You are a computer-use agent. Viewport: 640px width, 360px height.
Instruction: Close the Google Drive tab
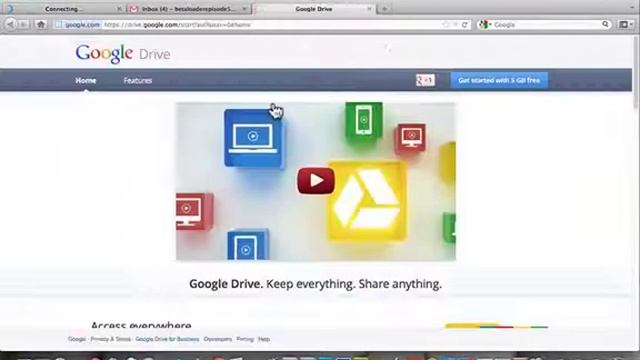click(x=369, y=9)
